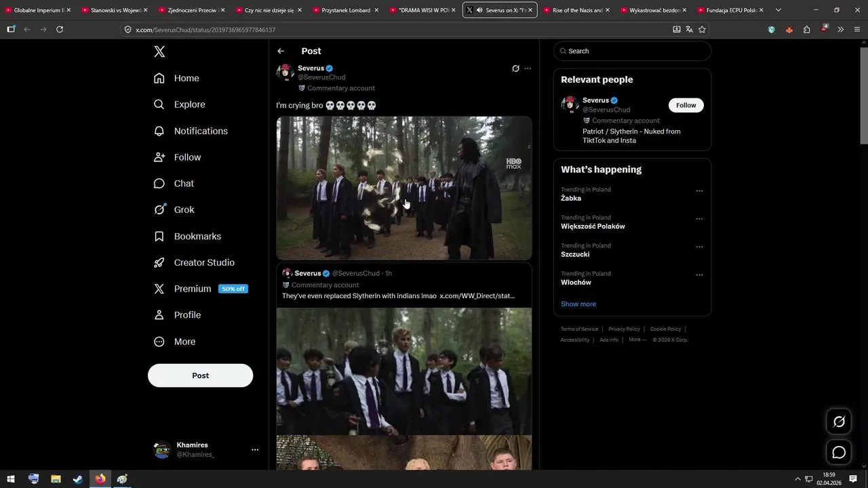The image size is (868, 488).
Task: Open the More menu in sidebar
Action: coord(174,342)
